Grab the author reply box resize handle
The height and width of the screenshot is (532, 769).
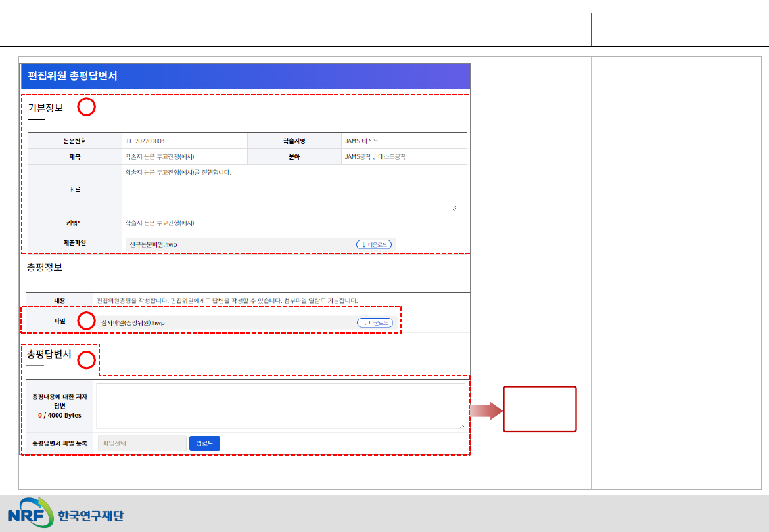click(x=461, y=425)
